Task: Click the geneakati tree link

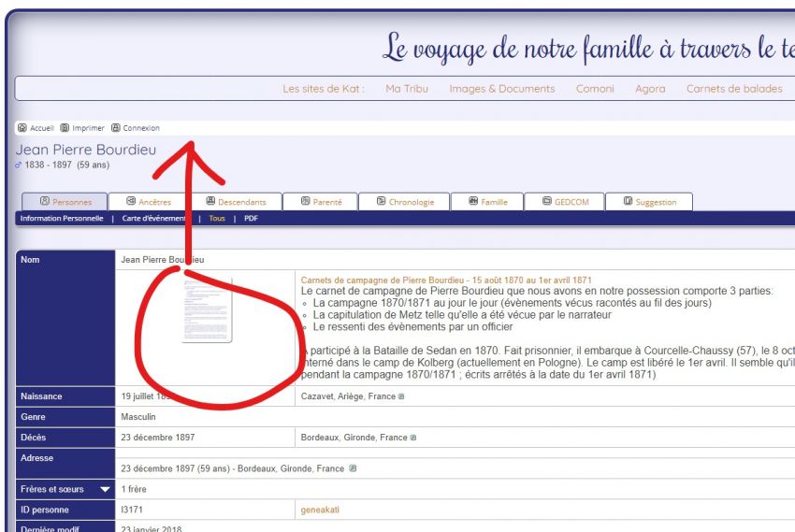Action: tap(319, 510)
